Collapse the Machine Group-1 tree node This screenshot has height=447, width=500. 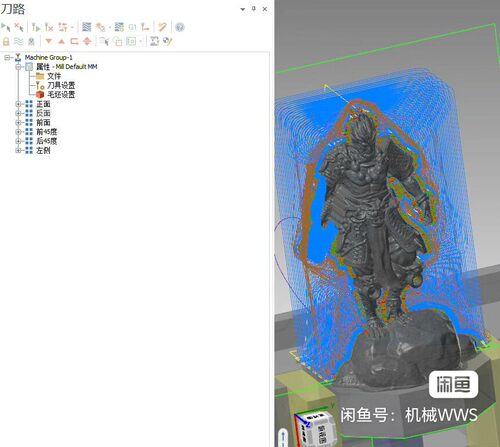coord(7,58)
